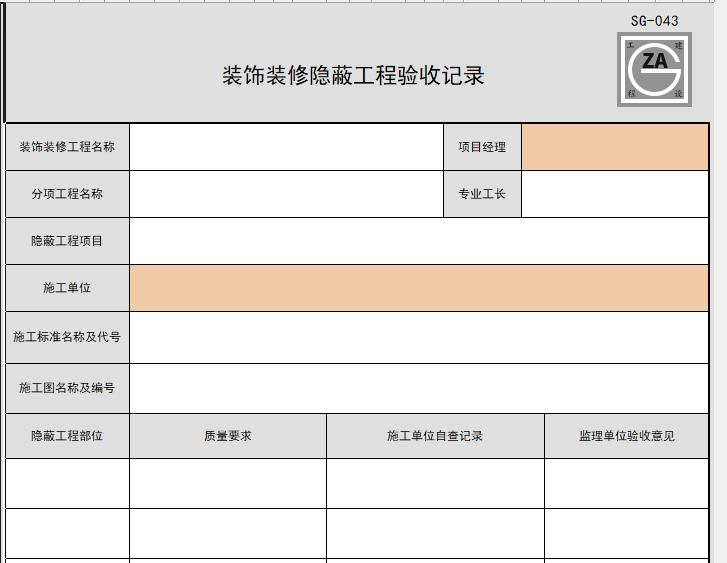Click the empty field beside 专业工长
This screenshot has height=563, width=727.
point(614,194)
